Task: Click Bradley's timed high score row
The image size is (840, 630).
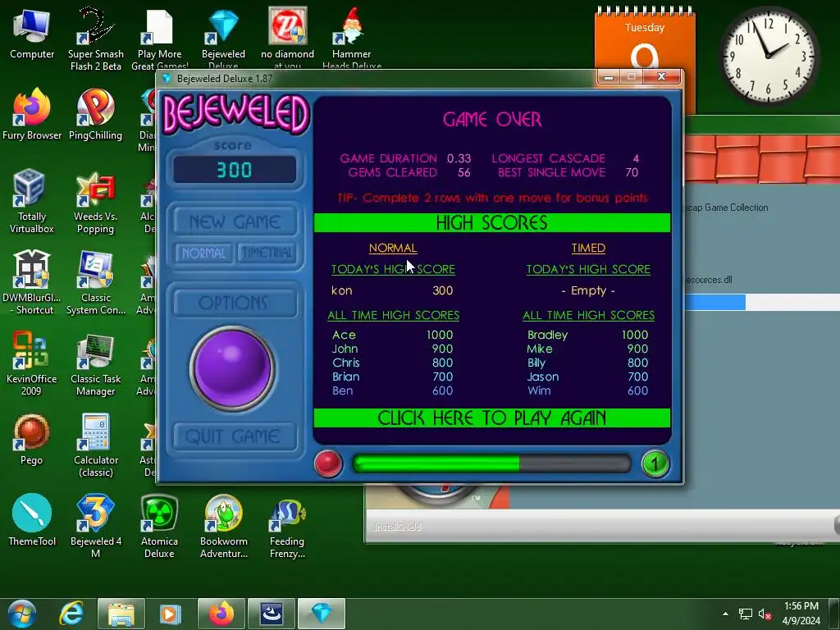Action: 587,335
